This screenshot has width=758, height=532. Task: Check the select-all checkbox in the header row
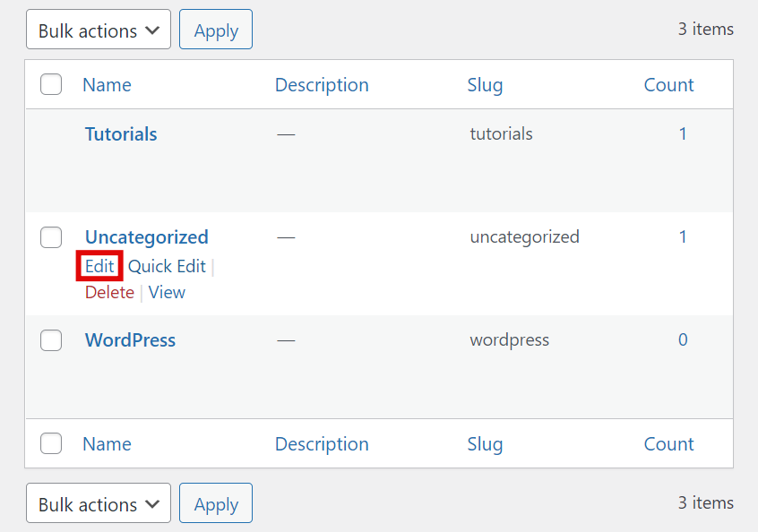pos(51,84)
